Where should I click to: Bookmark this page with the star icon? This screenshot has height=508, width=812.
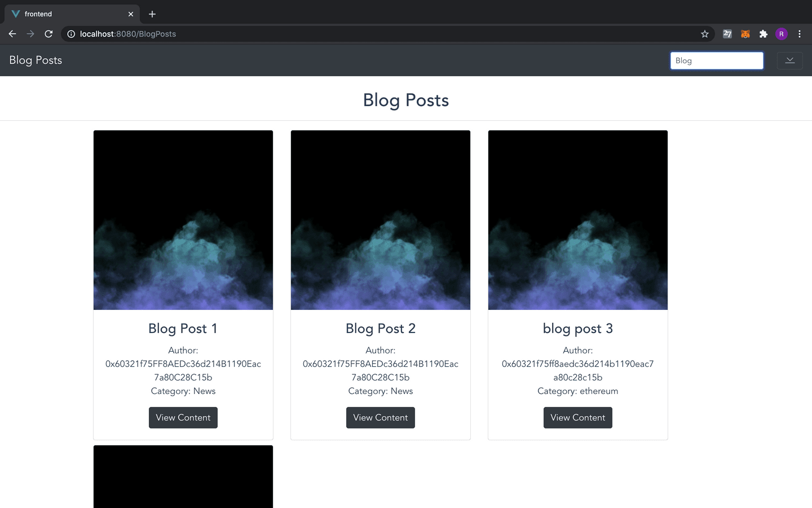coord(705,34)
